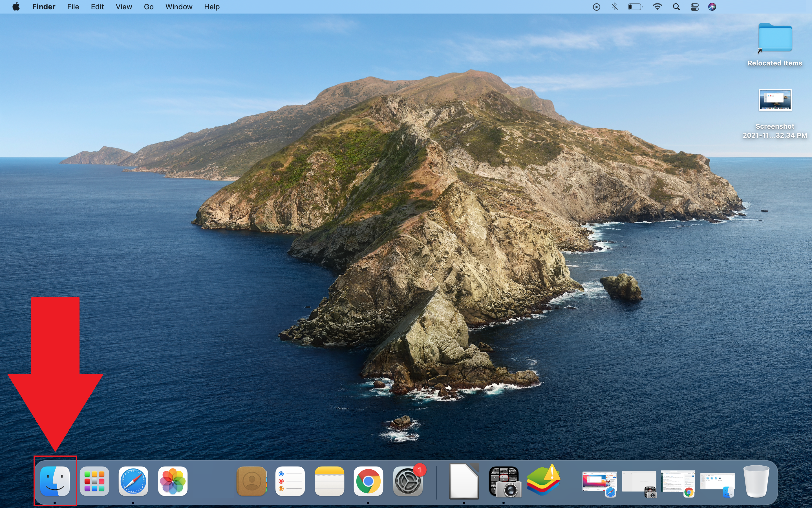Open the Help menu
Viewport: 812px width, 508px height.
coord(212,7)
